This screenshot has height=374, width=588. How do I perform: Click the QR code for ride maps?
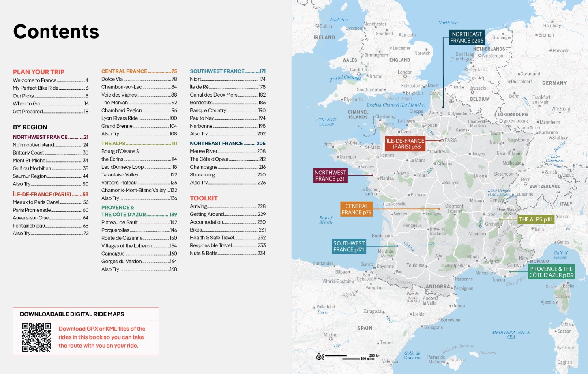click(36, 337)
